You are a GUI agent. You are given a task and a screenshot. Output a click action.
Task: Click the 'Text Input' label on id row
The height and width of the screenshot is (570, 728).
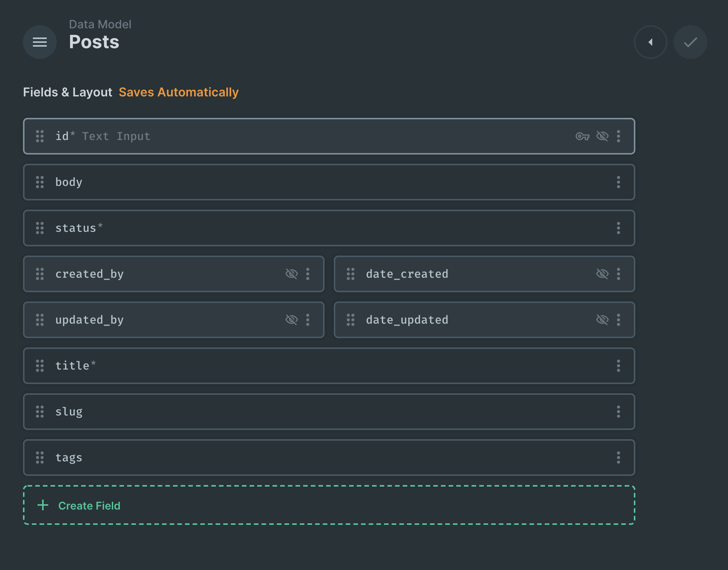116,137
